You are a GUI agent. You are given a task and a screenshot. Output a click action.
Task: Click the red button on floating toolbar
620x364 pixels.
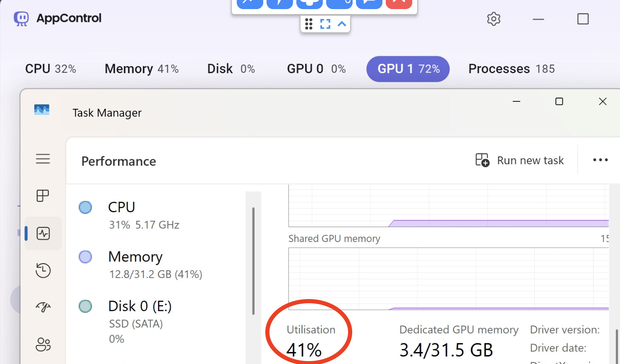click(x=399, y=3)
